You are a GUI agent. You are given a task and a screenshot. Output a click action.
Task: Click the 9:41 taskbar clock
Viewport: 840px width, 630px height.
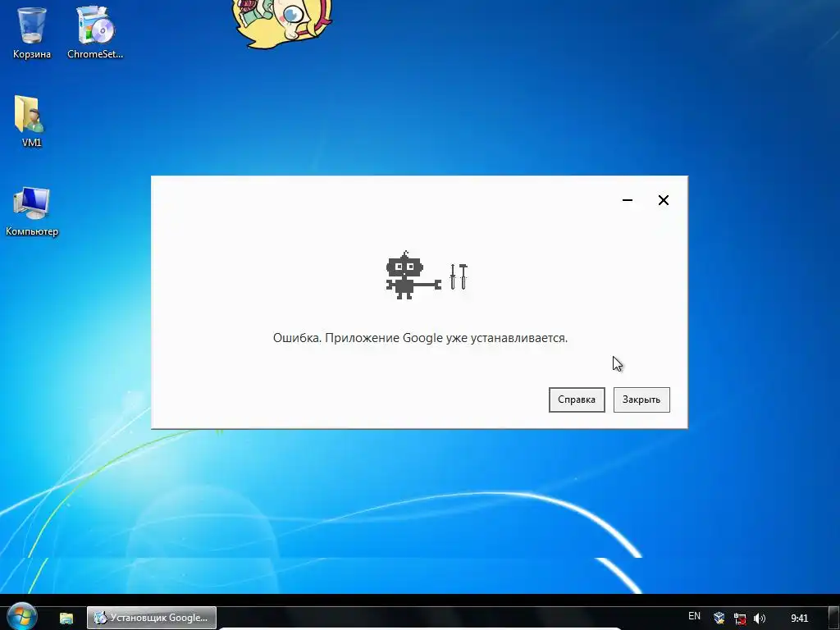coord(799,619)
